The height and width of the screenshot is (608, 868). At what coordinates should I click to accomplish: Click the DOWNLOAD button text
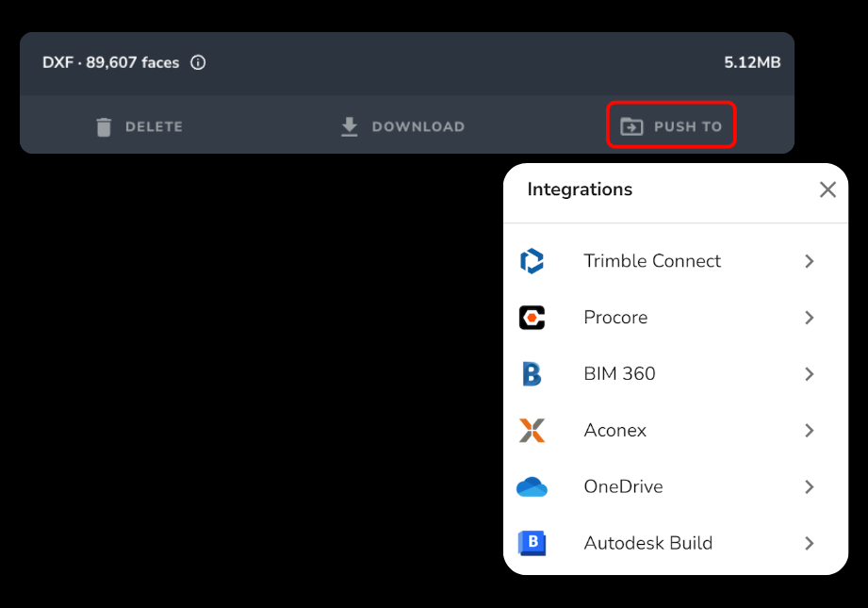[418, 127]
